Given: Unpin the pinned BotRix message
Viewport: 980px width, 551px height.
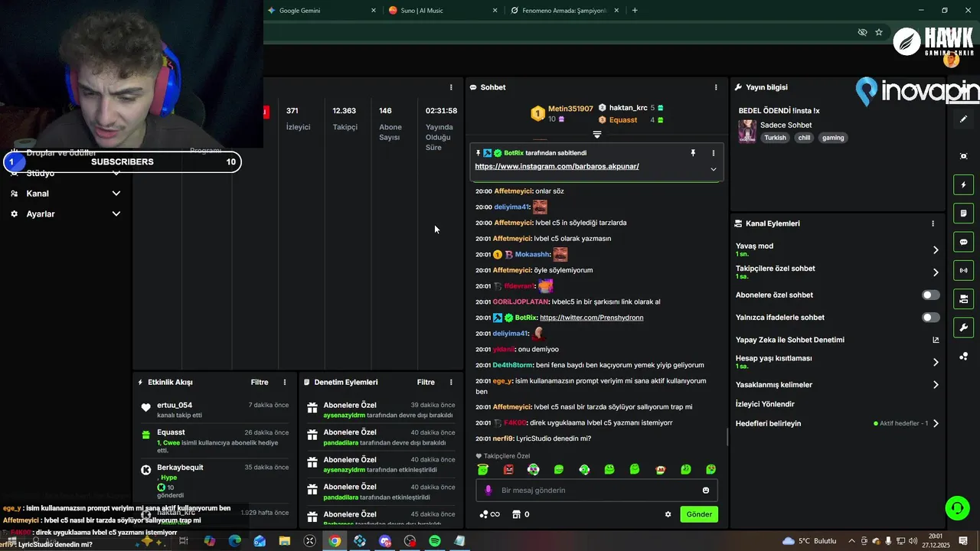Looking at the screenshot, I should (693, 153).
